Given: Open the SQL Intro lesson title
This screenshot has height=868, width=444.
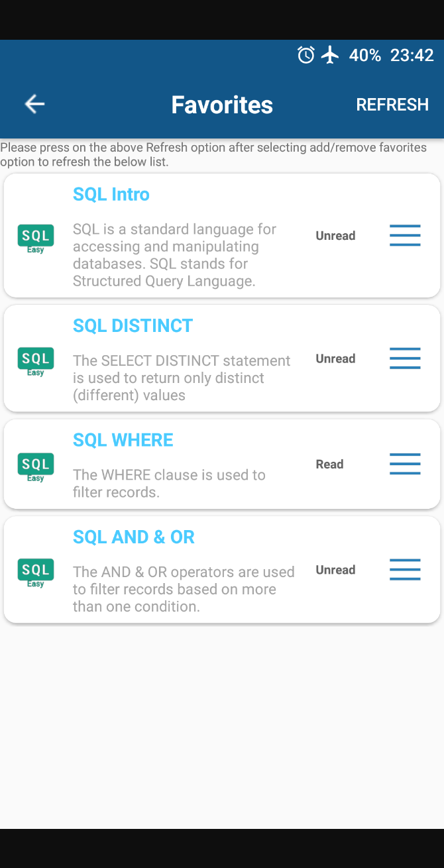Looking at the screenshot, I should [111, 194].
